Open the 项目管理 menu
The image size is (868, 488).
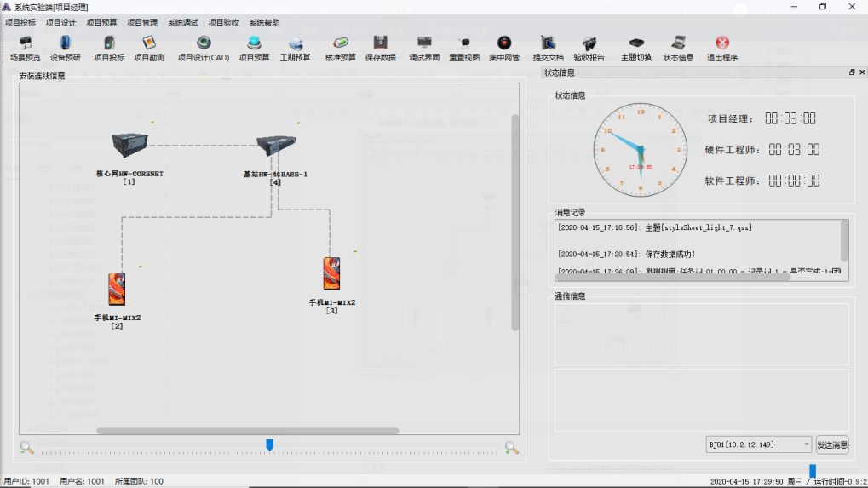pyautogui.click(x=142, y=23)
